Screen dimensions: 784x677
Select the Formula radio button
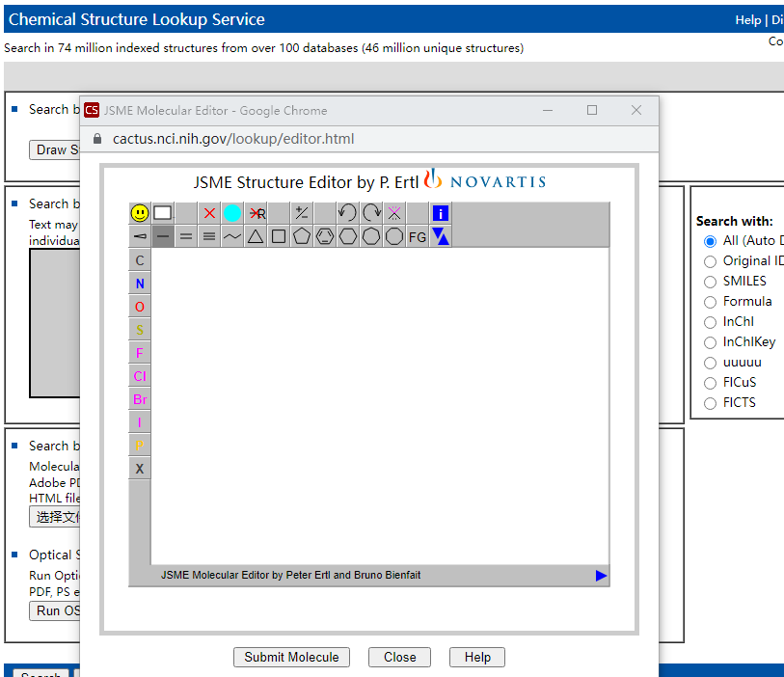click(710, 302)
